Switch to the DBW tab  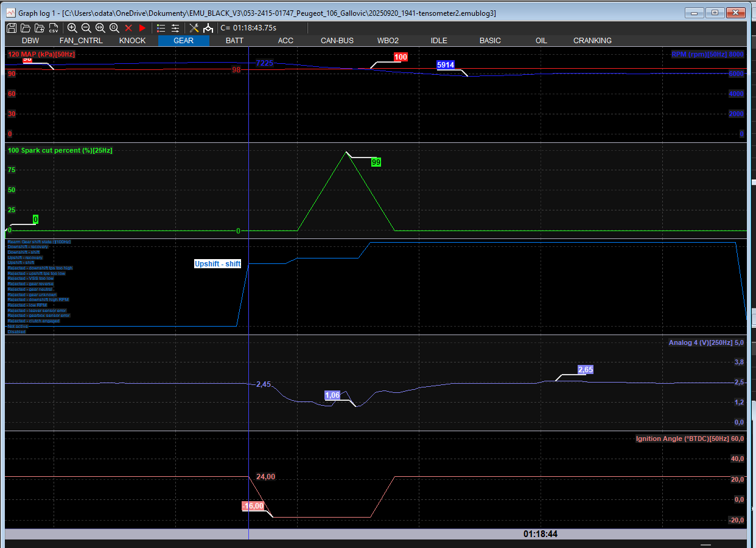30,41
